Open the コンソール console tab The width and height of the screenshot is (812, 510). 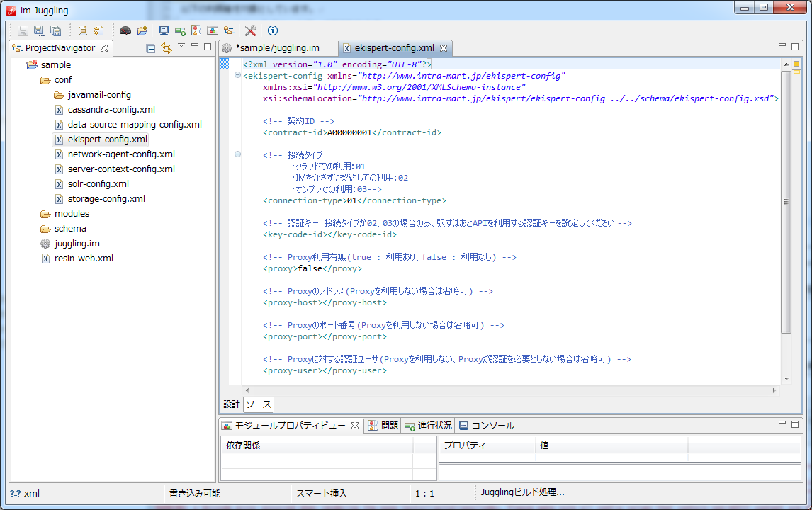click(x=487, y=426)
